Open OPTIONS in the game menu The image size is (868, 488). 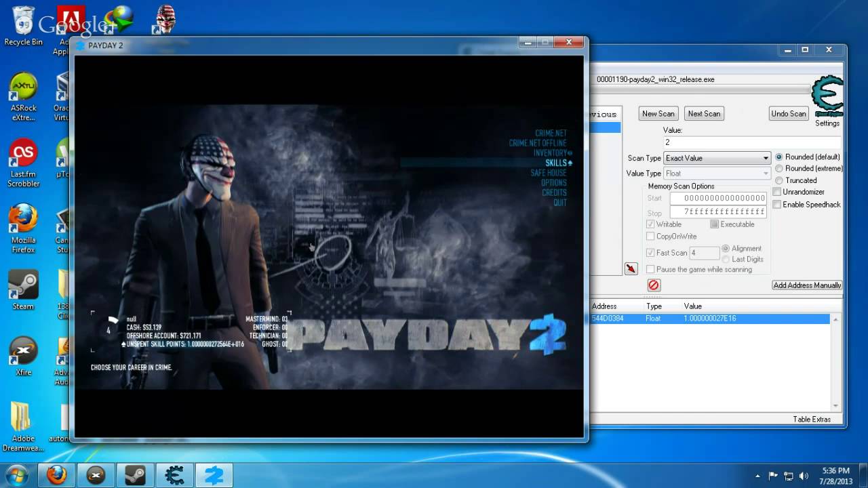coord(553,183)
